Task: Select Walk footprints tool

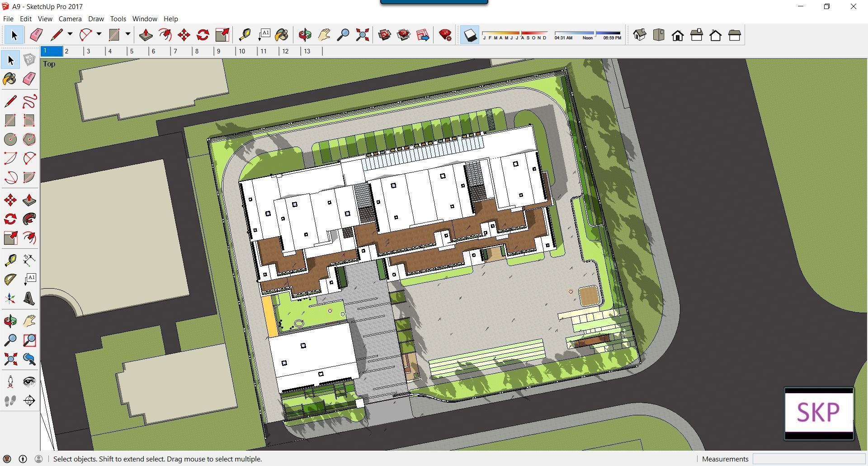Action: click(x=10, y=401)
